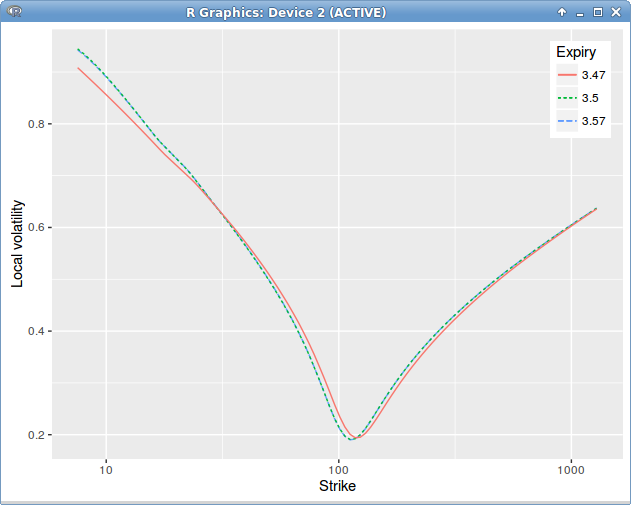Click the Expiry legend title
Image resolution: width=631 pixels, height=505 pixels.
point(576,52)
